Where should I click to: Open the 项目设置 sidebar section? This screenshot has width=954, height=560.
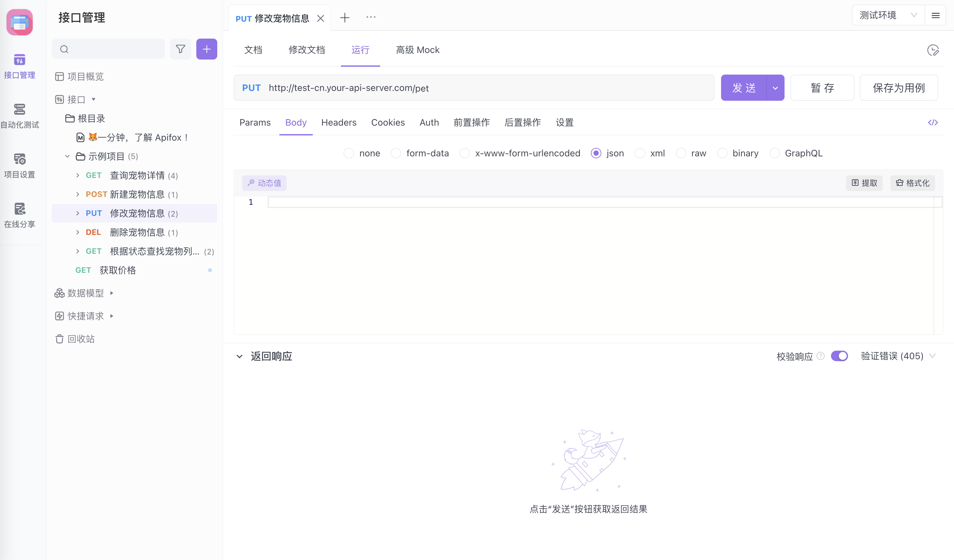pyautogui.click(x=20, y=166)
